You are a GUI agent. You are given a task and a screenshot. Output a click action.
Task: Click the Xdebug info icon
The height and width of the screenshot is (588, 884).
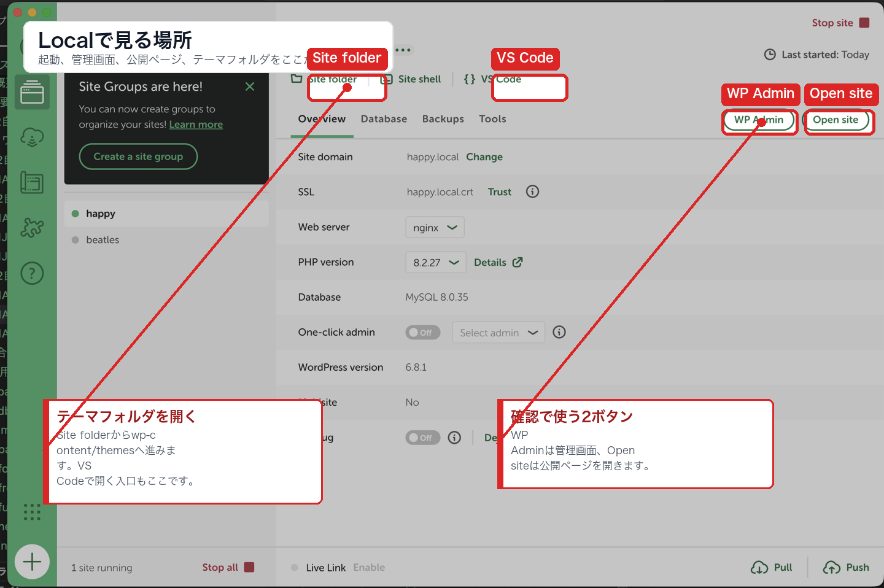(x=454, y=438)
